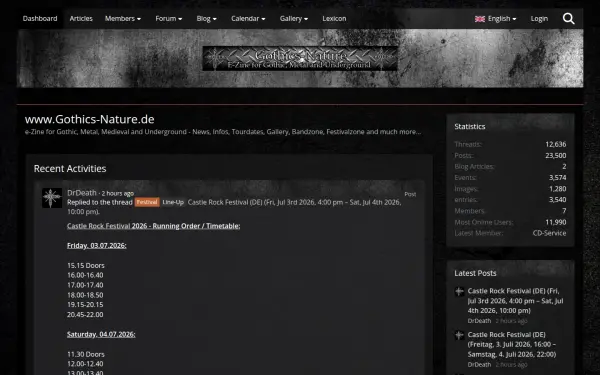Open the Lexicon menu item
The height and width of the screenshot is (375, 600).
point(334,18)
